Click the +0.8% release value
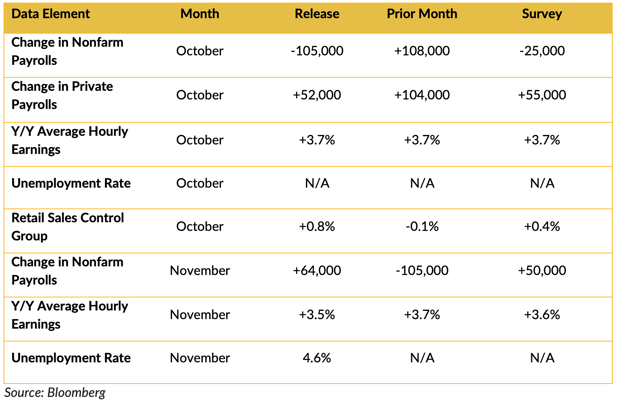Screen dimensions: 617x403 [x=317, y=226]
